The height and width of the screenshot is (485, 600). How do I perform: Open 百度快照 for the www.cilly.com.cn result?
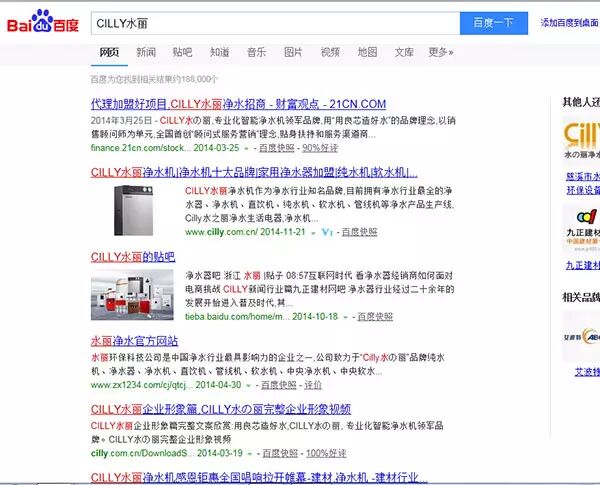pos(359,232)
